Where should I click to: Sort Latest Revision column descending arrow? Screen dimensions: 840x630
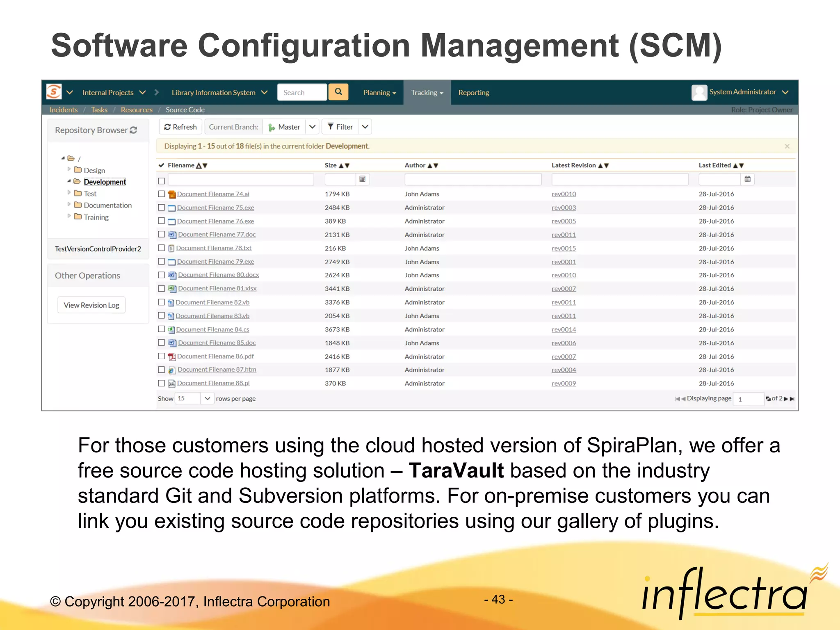tap(606, 166)
